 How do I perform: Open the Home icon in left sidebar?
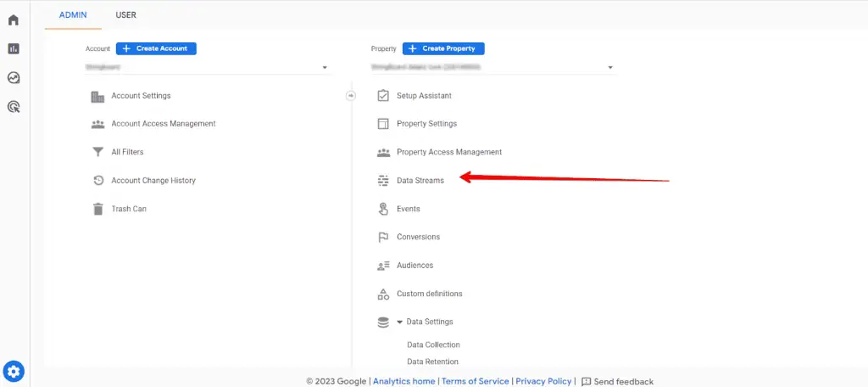[x=14, y=20]
